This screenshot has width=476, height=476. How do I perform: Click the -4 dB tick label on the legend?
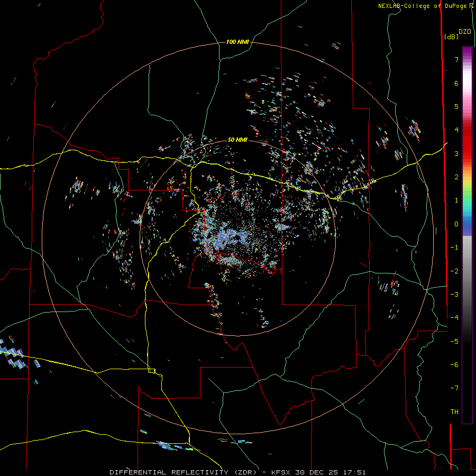point(454,318)
